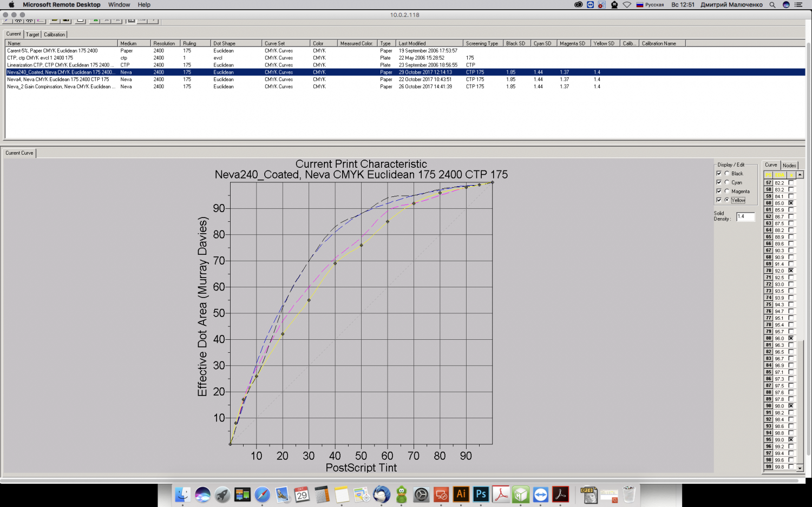This screenshot has height=507, width=812.
Task: Select the Cyan edit radio button
Action: (727, 182)
